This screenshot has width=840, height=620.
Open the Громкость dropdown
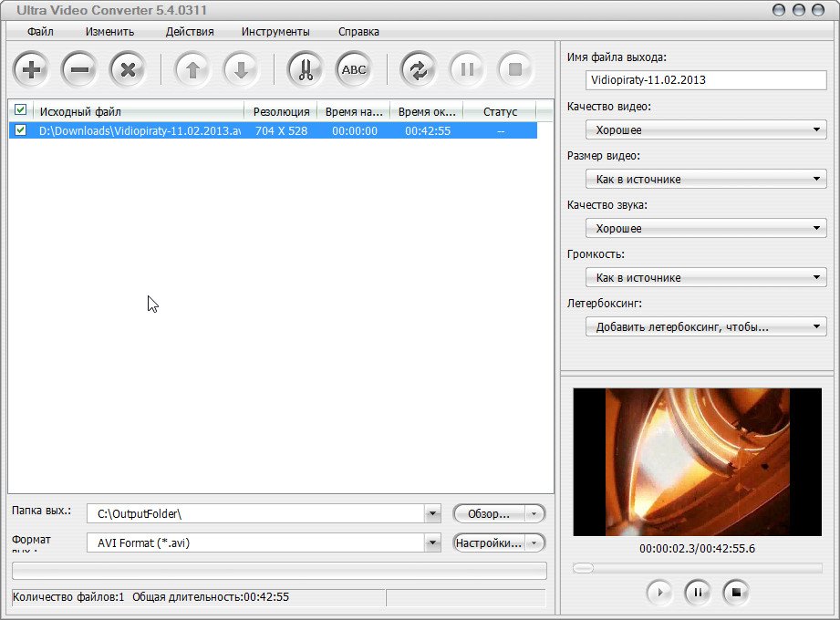tap(706, 277)
